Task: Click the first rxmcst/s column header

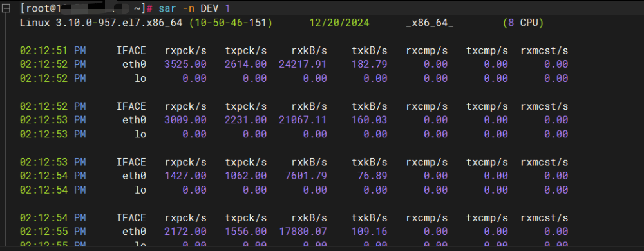Action: tap(544, 50)
